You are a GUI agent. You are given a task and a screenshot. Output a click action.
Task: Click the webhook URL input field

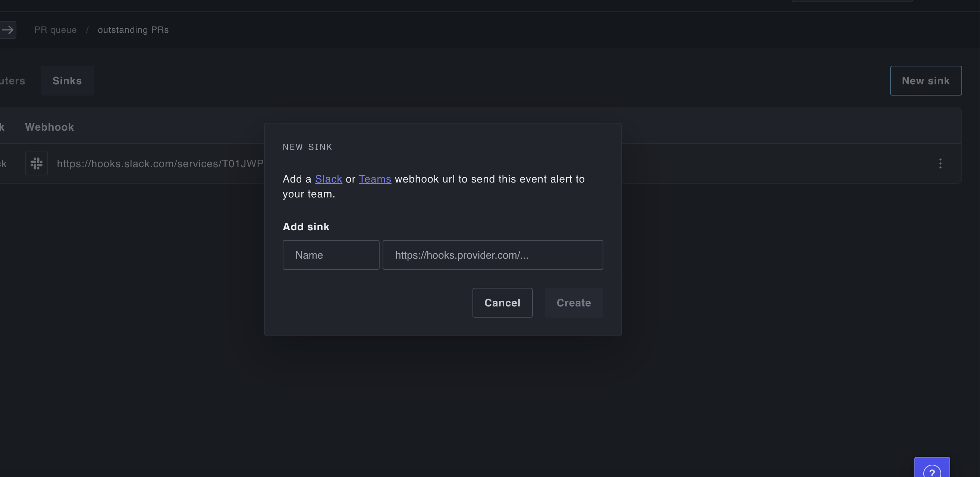pos(492,255)
